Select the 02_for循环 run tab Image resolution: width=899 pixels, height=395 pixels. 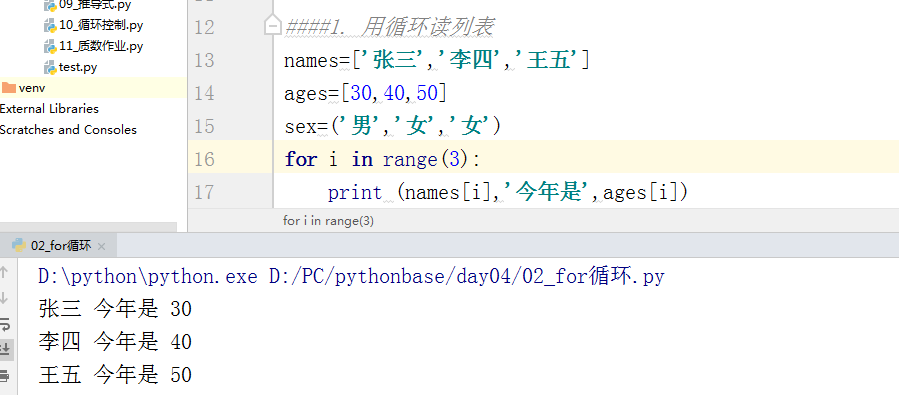[58, 246]
